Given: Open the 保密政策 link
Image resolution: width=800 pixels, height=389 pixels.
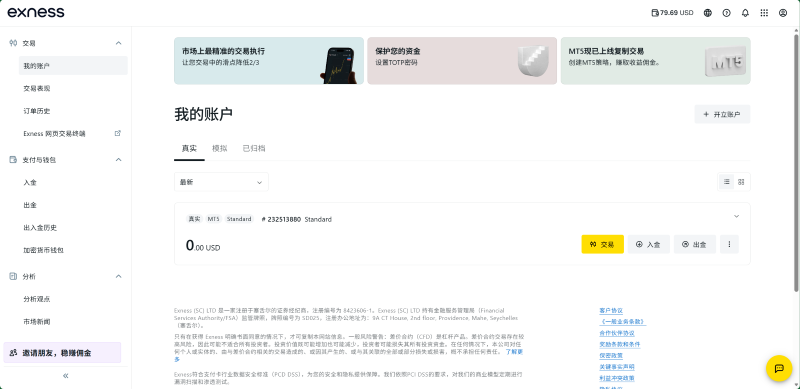Looking at the screenshot, I should 611,355.
